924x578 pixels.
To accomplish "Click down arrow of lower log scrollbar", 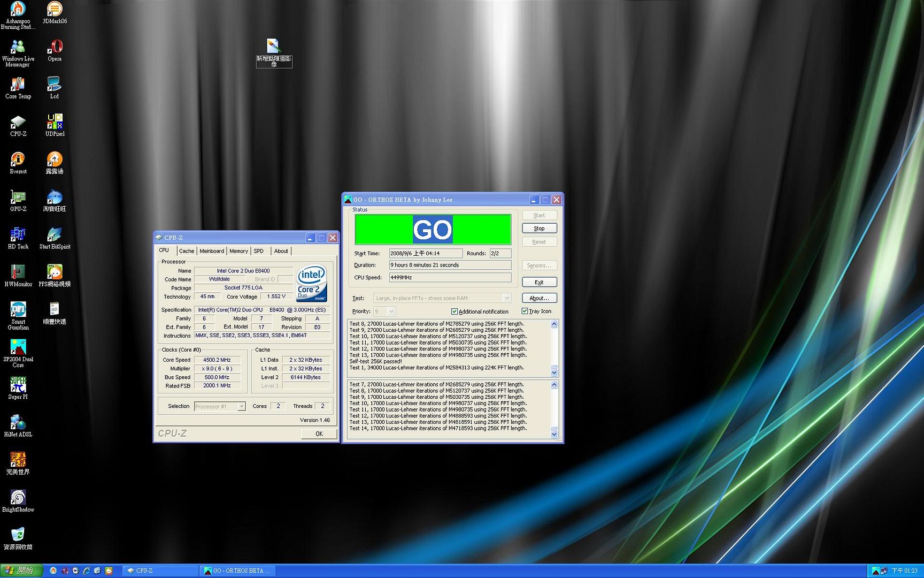I will point(554,434).
